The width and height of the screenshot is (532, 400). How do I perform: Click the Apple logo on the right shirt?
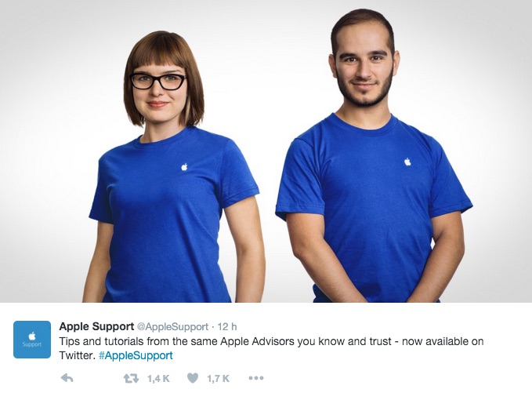click(x=407, y=162)
